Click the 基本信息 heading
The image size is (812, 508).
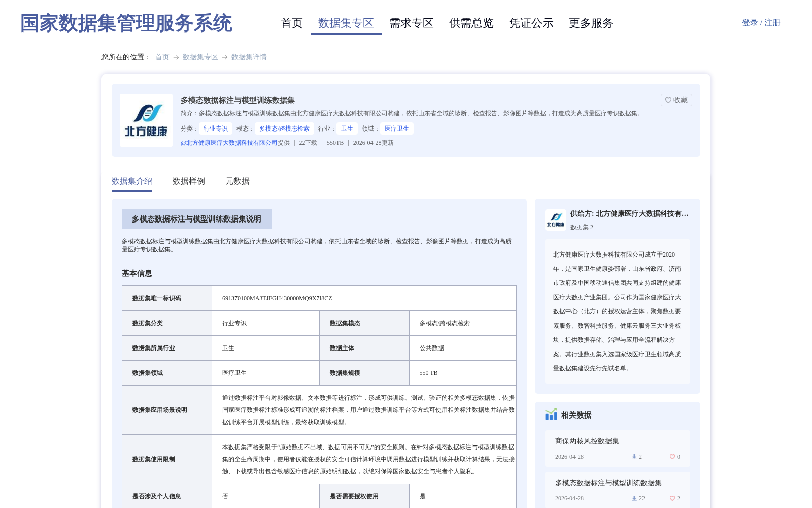(x=137, y=273)
